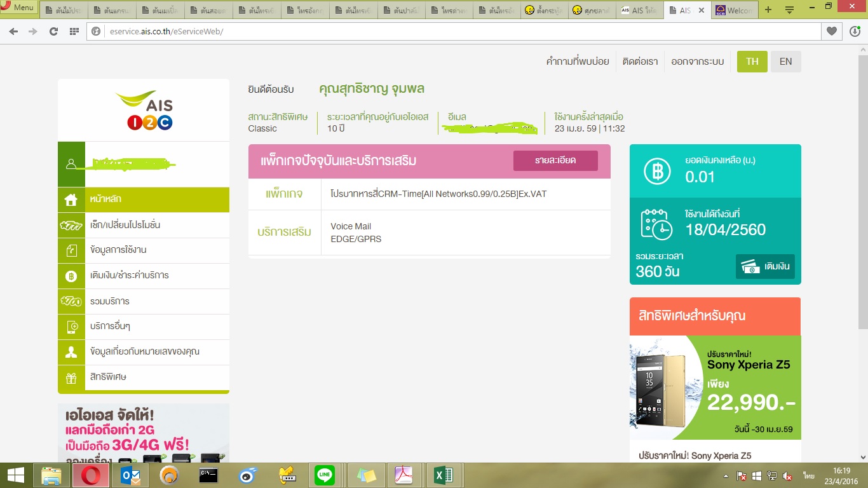Open the tab list menu
Screen dimensions: 868x488
(x=789, y=10)
